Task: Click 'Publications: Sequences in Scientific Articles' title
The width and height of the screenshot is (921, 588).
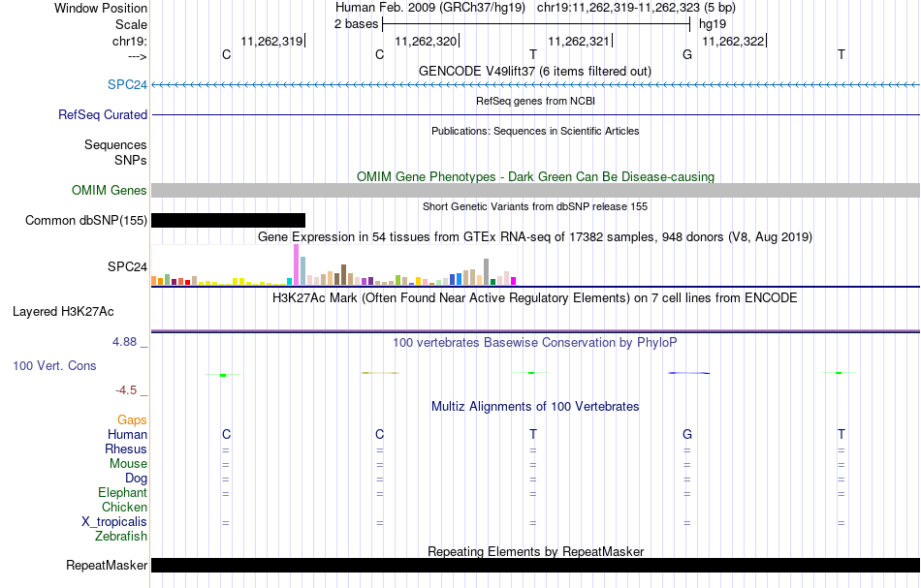Action: pos(535,131)
